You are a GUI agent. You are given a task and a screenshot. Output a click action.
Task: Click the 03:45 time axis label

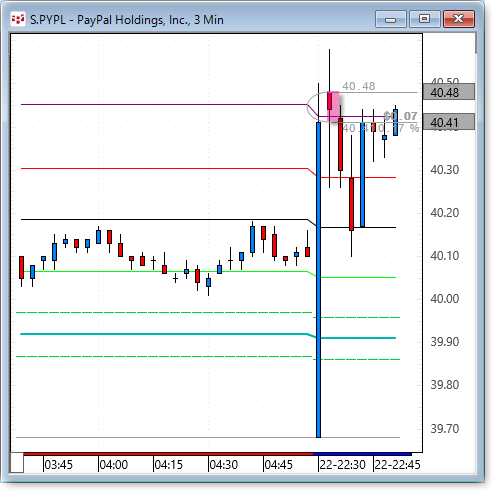[59, 465]
